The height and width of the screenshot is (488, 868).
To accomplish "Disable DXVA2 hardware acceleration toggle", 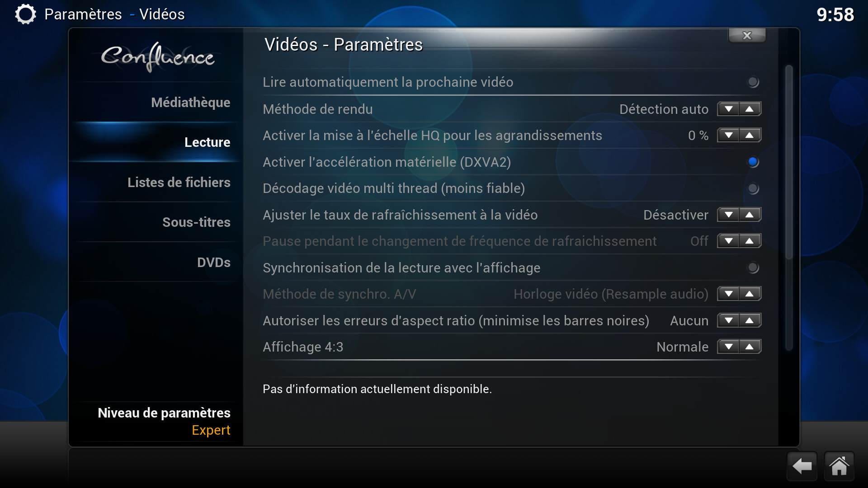I will (x=753, y=162).
